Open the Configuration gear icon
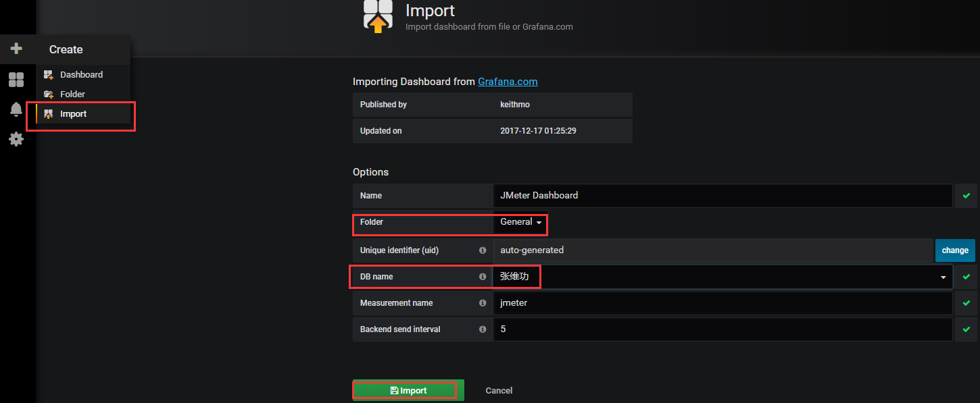The image size is (980, 403). click(x=16, y=139)
